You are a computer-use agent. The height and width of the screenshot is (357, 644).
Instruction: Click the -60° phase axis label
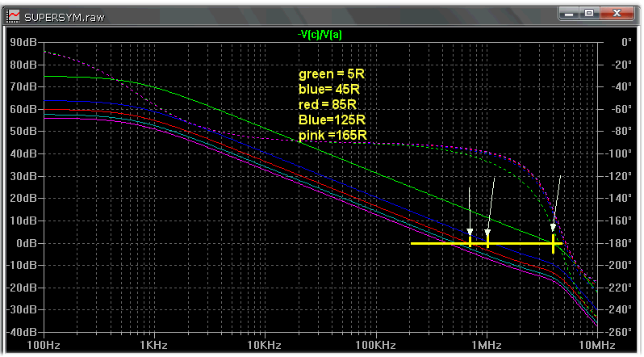pos(621,109)
